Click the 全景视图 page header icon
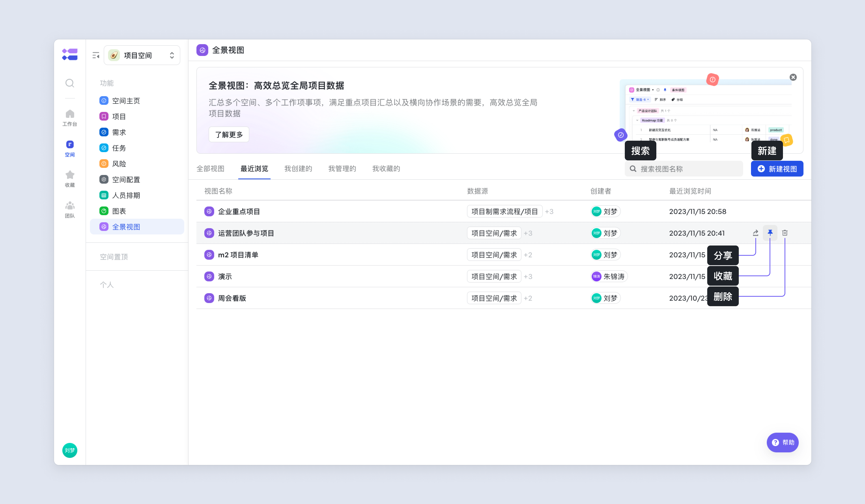This screenshot has height=504, width=865. click(202, 50)
